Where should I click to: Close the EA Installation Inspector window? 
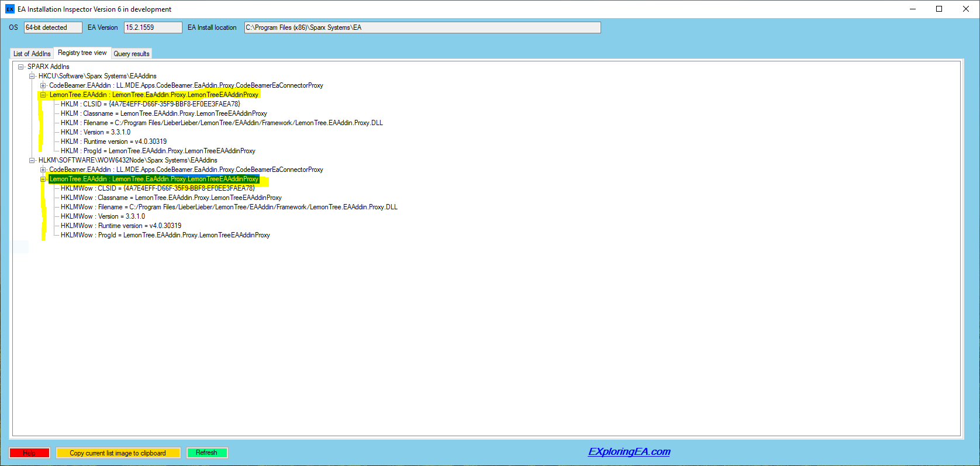(966, 9)
